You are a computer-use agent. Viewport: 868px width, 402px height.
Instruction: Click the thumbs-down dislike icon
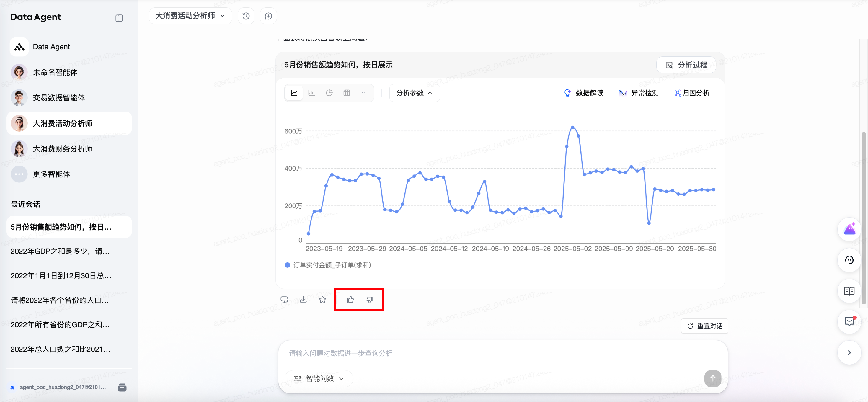[x=370, y=299]
